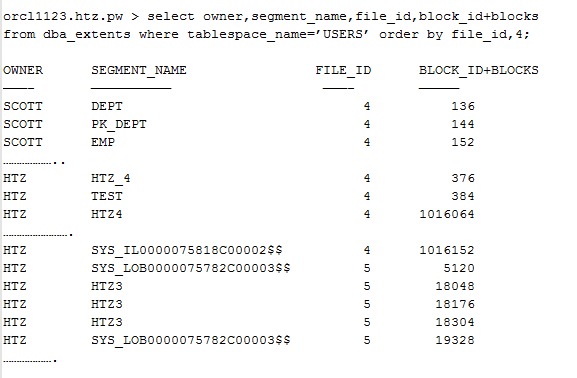Click the BLOCK_ID+BLOCKS column header
Image resolution: width=577 pixels, height=378 pixels.
tap(478, 70)
